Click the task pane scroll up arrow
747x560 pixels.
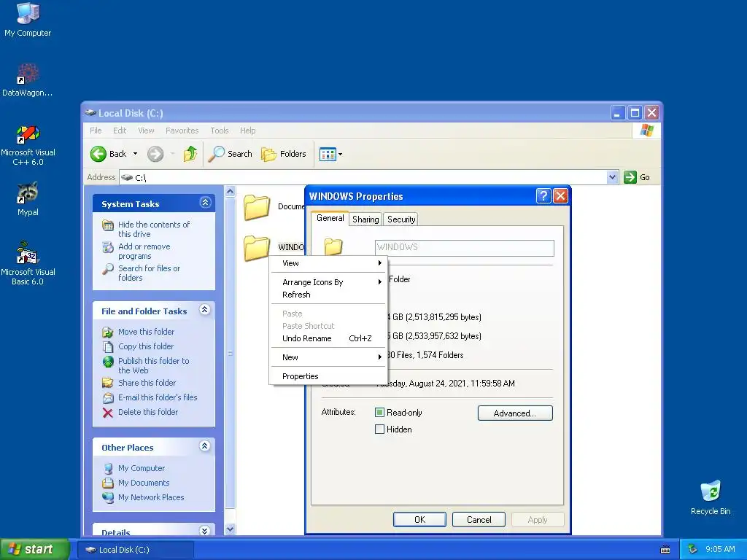[x=230, y=192]
